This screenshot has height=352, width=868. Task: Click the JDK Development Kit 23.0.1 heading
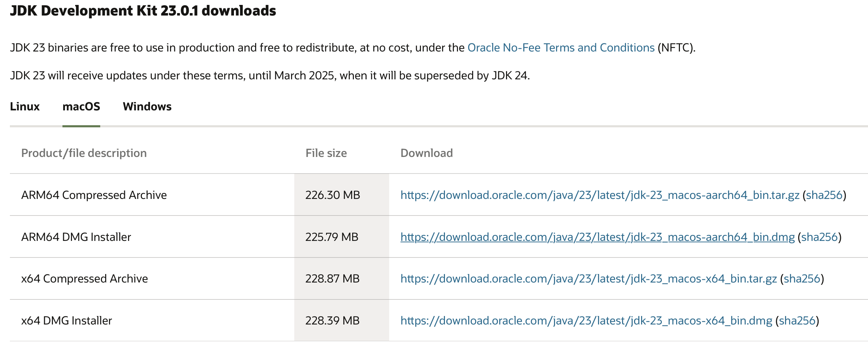(x=143, y=11)
